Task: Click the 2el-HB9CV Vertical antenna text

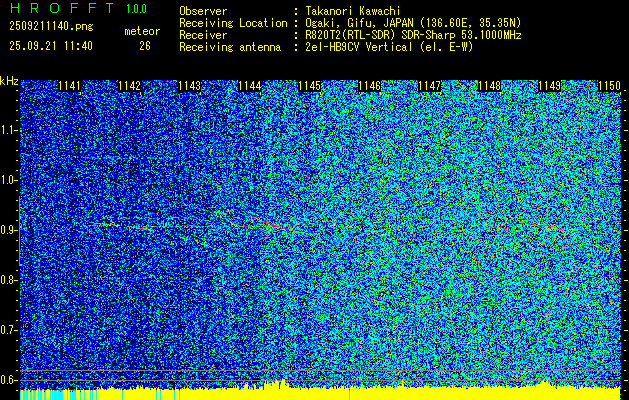Action: click(389, 47)
